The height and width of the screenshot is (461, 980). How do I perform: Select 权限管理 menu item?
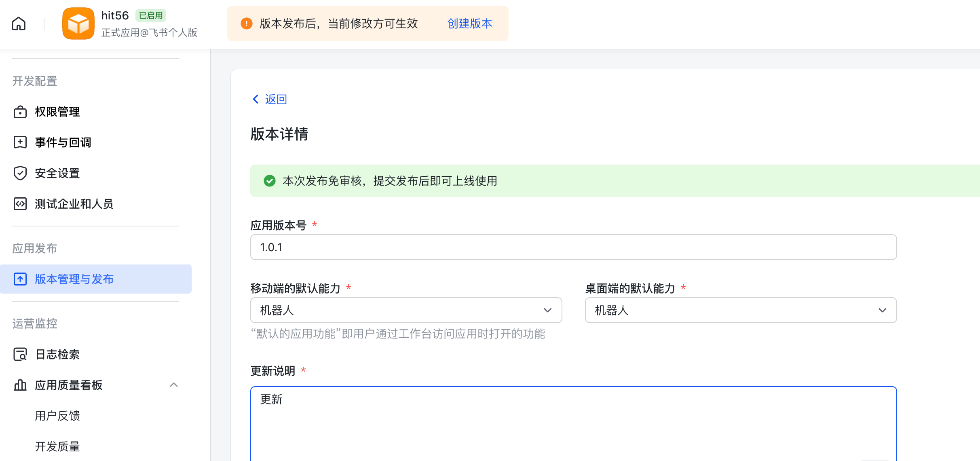(57, 112)
